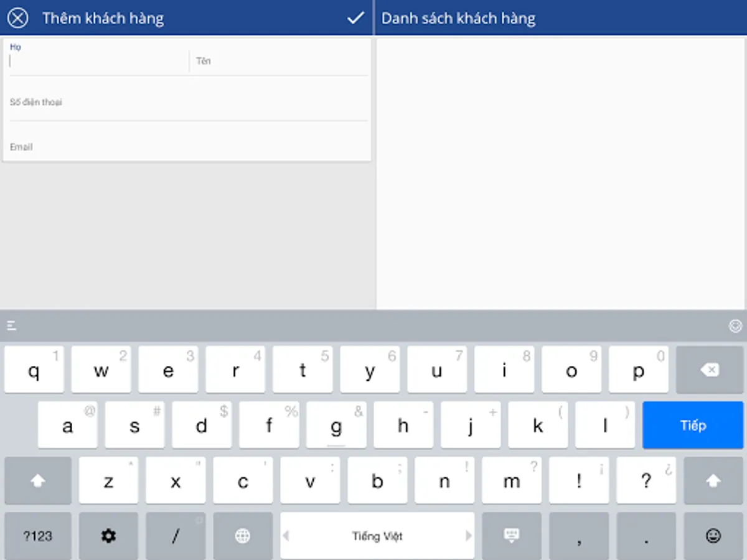Select the Email field
The height and width of the screenshot is (560, 747).
click(188, 147)
